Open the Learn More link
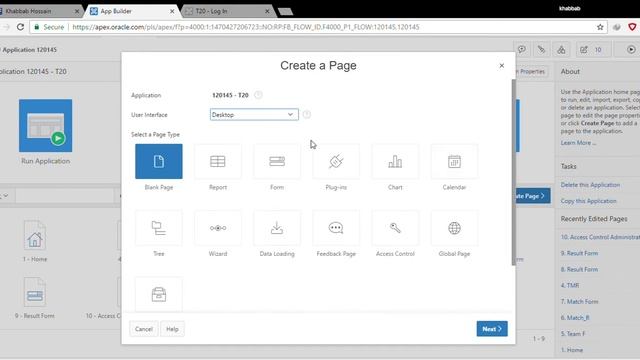 (x=578, y=143)
